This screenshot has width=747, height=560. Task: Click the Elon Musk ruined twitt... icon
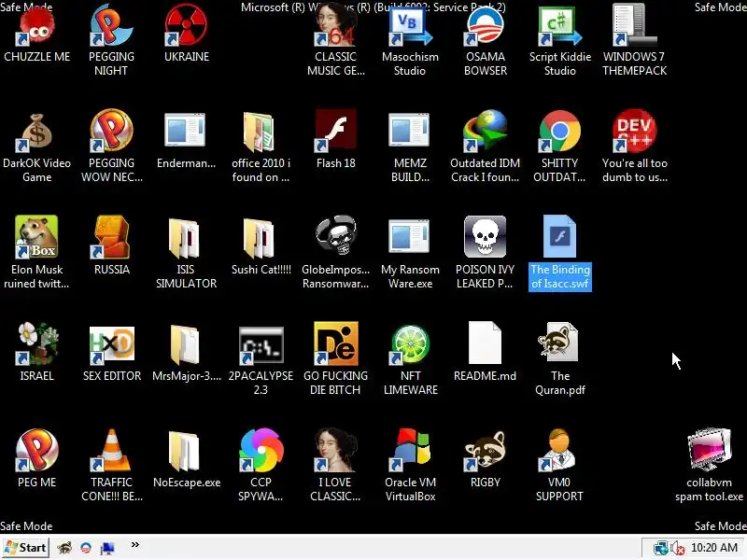[36, 237]
